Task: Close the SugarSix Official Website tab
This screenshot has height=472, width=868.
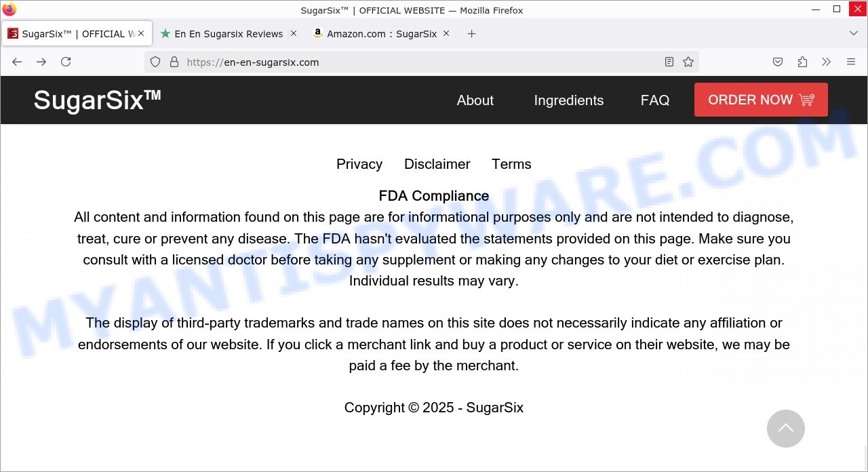Action: (141, 33)
